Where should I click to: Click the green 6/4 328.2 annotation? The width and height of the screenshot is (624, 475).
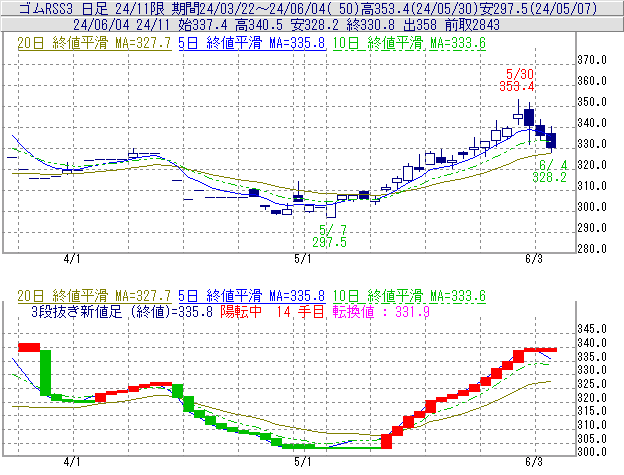tap(550, 171)
